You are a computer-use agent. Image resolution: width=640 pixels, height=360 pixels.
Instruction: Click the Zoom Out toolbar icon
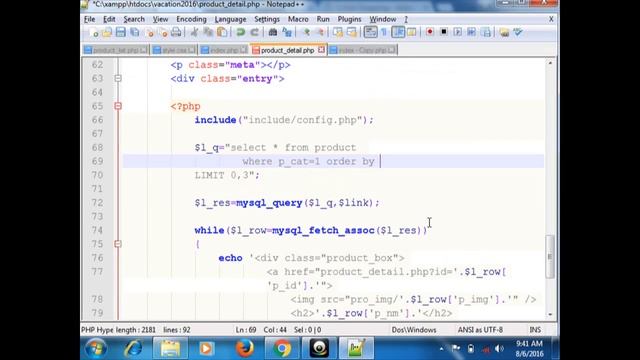[320, 32]
